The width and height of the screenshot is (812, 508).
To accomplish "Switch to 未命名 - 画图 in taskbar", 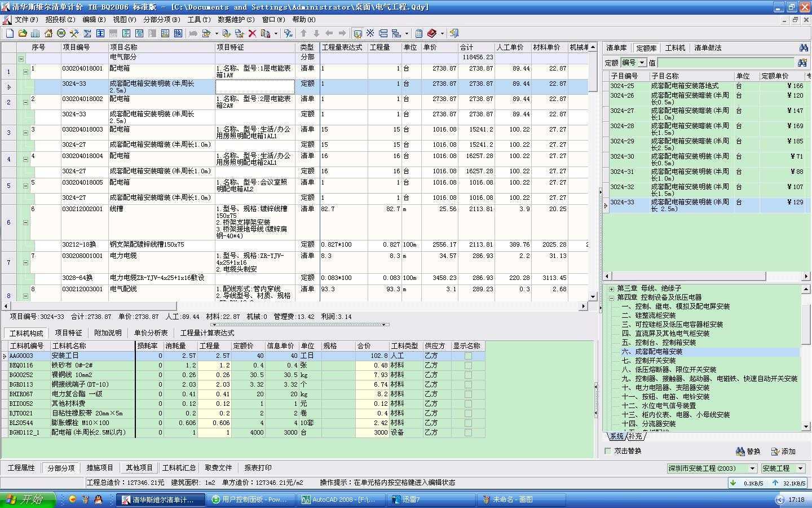I will [x=522, y=500].
